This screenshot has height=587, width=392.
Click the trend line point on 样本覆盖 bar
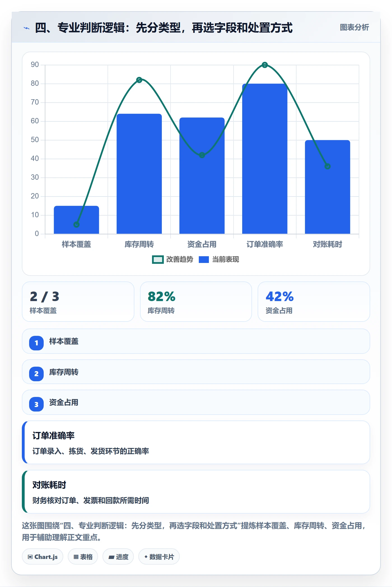click(x=76, y=225)
